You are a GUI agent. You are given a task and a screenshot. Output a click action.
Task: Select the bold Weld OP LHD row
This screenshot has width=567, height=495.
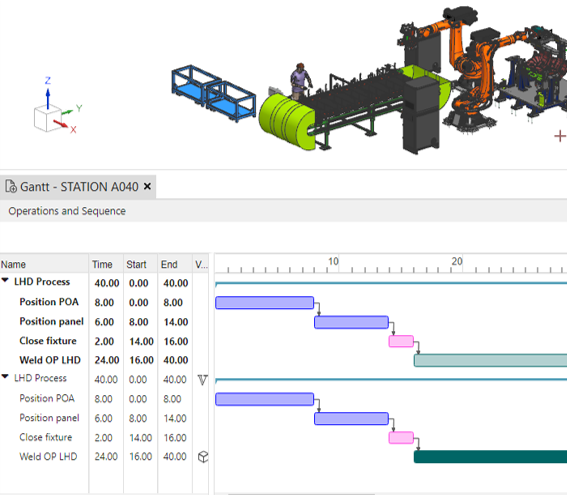[x=50, y=360]
